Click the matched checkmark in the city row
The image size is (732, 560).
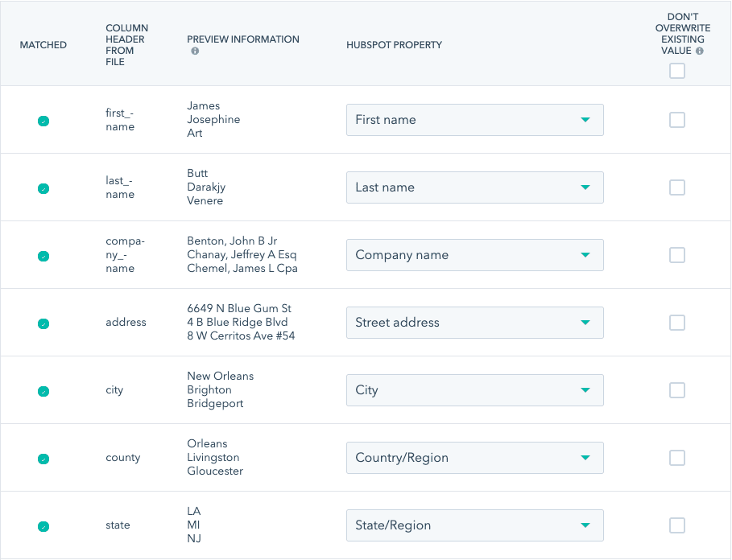pos(43,389)
